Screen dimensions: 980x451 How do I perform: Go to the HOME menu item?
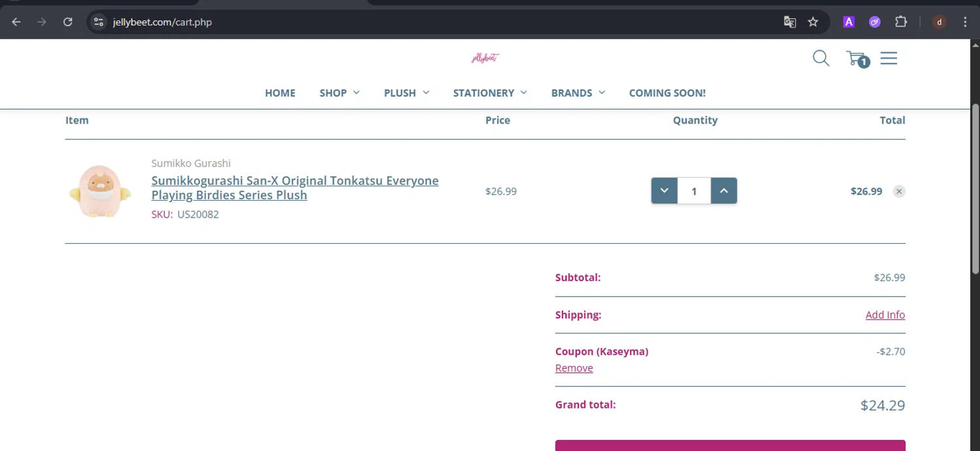280,93
